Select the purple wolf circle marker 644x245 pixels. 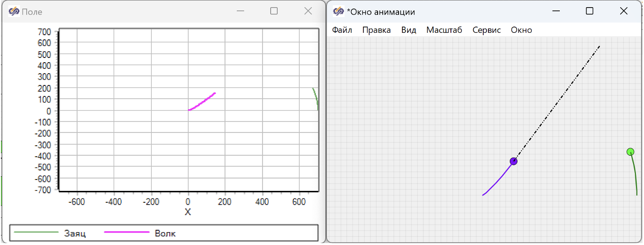pos(514,161)
